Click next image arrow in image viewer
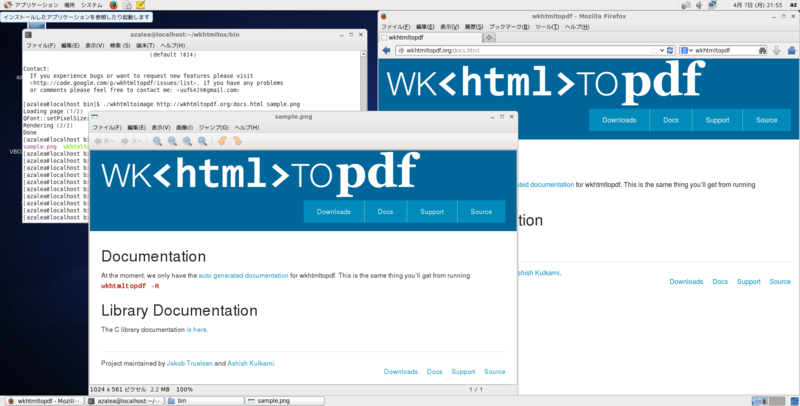Viewport: 800px width, 406px height. point(131,141)
